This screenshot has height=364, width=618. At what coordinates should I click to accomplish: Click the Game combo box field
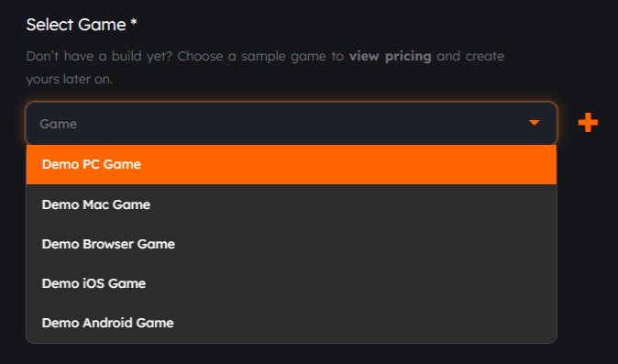[292, 123]
